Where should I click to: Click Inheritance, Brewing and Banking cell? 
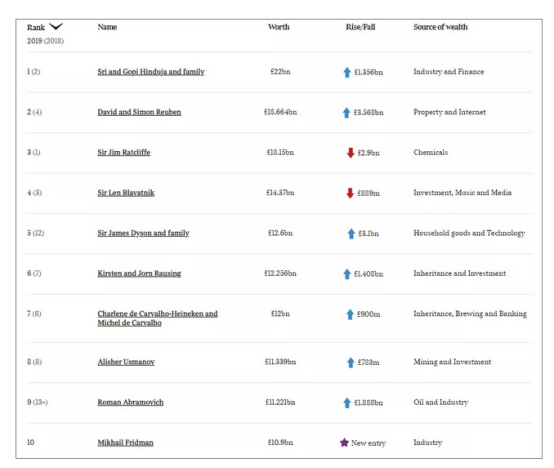(x=470, y=314)
